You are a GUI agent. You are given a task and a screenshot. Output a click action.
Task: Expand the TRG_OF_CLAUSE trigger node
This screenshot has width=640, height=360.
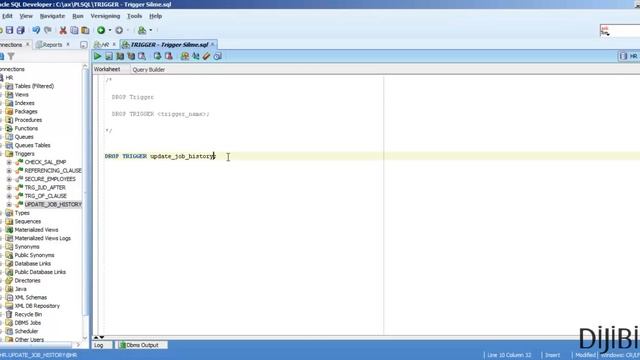pos(9,196)
